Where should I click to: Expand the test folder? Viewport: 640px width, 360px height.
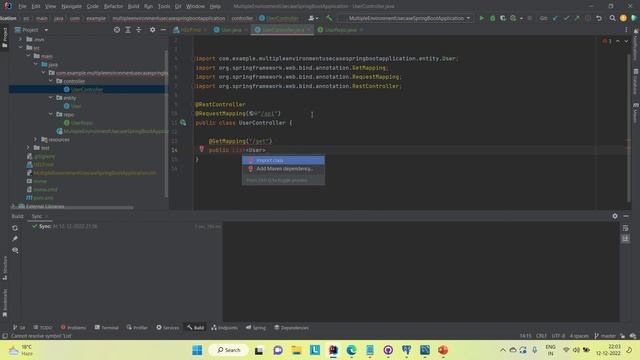28,147
